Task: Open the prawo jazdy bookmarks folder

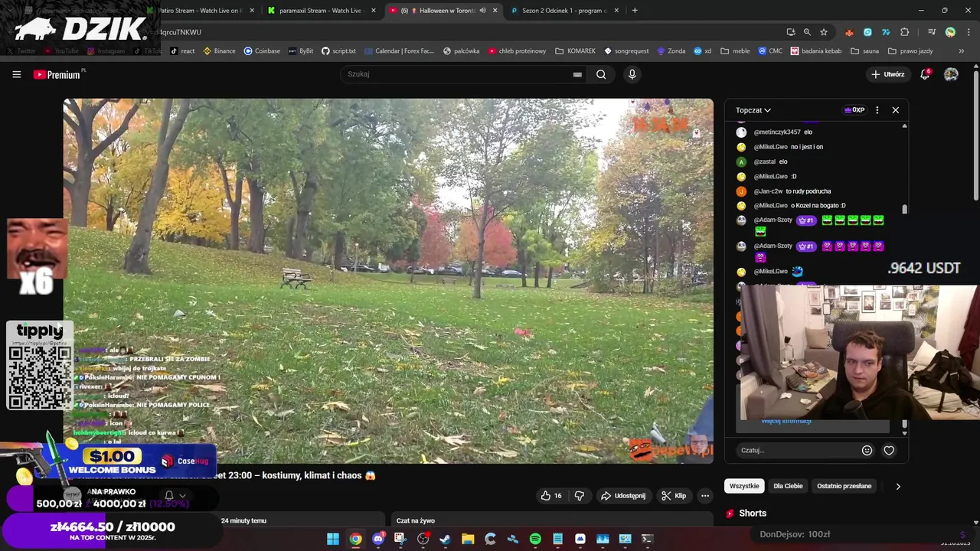Action: (910, 51)
